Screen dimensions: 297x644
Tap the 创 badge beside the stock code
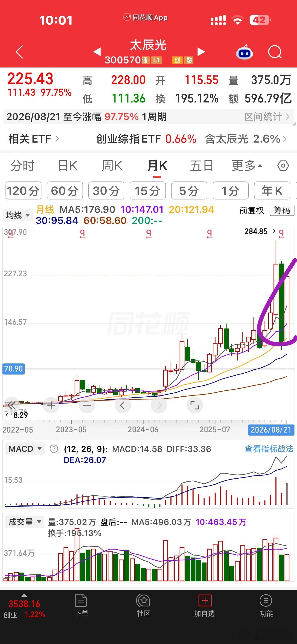tap(177, 60)
